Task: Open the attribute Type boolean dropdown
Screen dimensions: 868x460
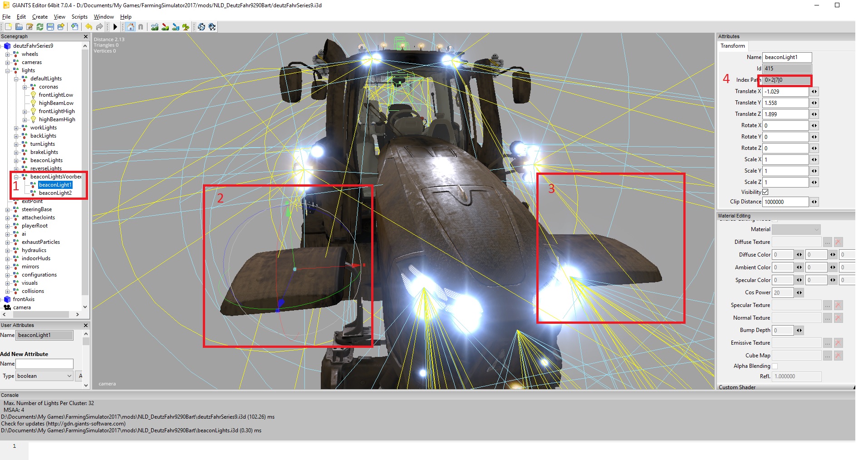Action: (44, 376)
